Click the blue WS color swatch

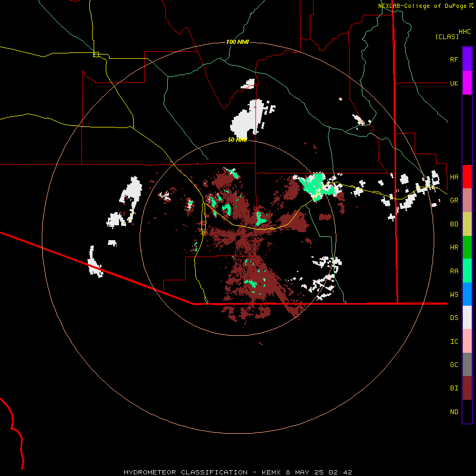tap(467, 294)
